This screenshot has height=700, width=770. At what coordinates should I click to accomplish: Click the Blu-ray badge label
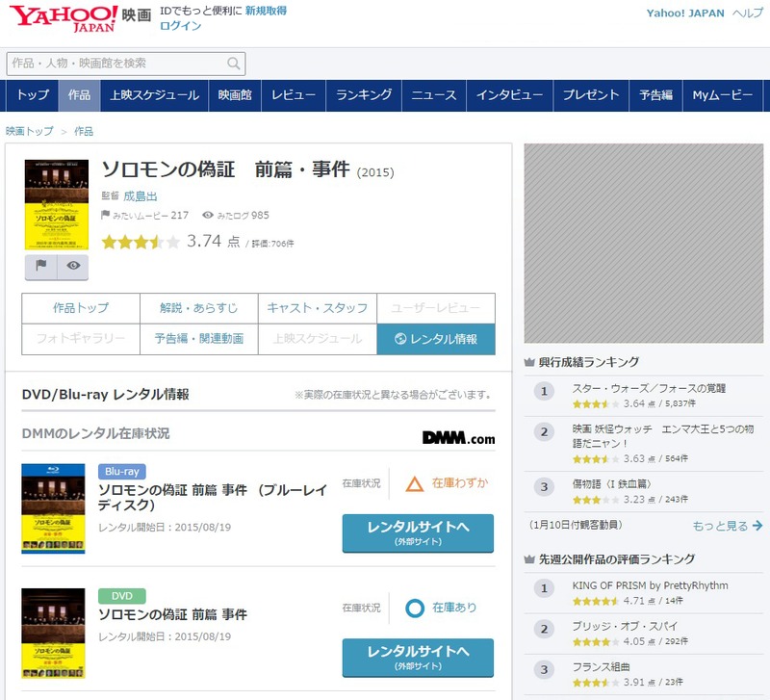(122, 472)
